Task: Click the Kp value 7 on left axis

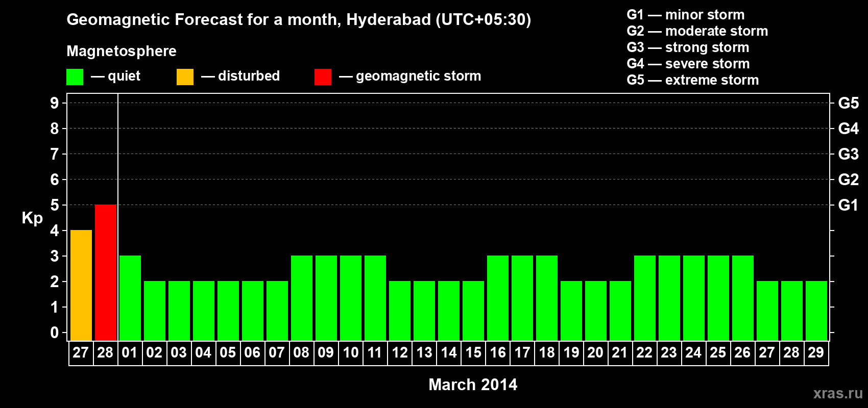Action: point(55,154)
